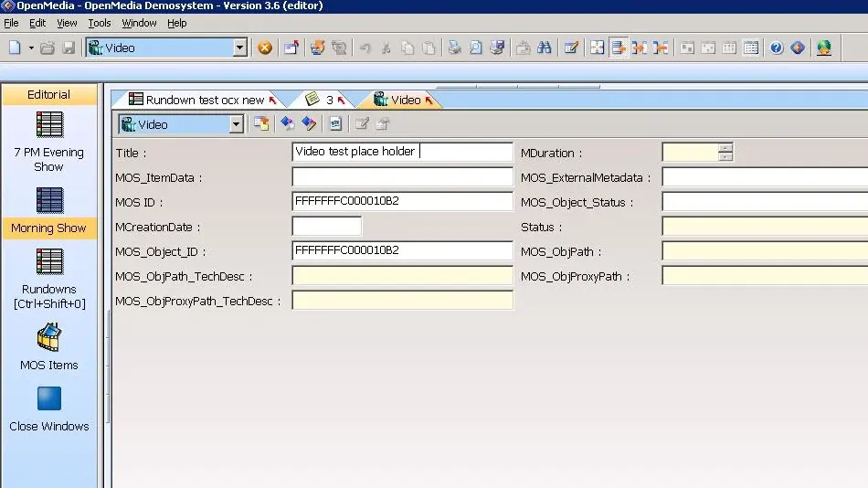Click the globe icon in main toolbar
The height and width of the screenshot is (488, 868).
tap(824, 48)
